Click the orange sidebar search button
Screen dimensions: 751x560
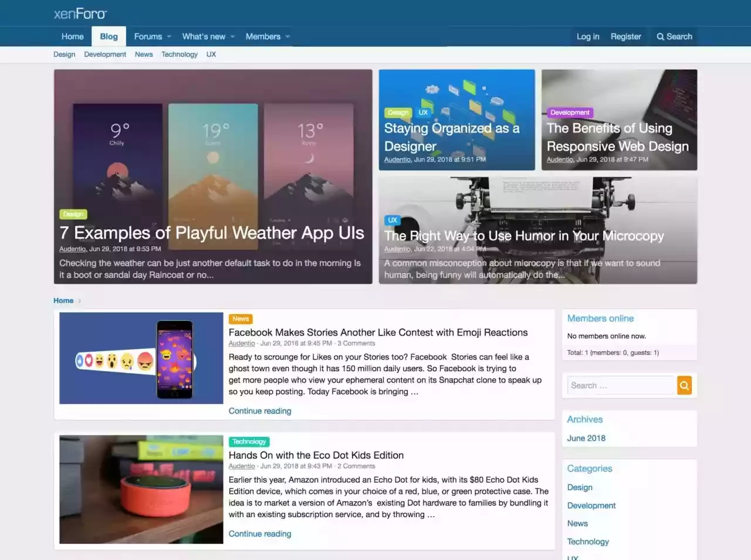(x=684, y=385)
